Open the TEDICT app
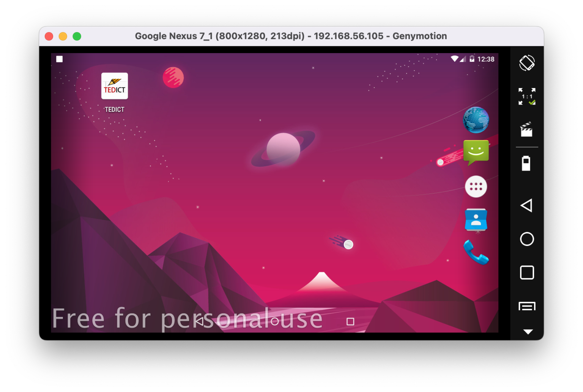The height and width of the screenshot is (392, 583). (x=114, y=86)
